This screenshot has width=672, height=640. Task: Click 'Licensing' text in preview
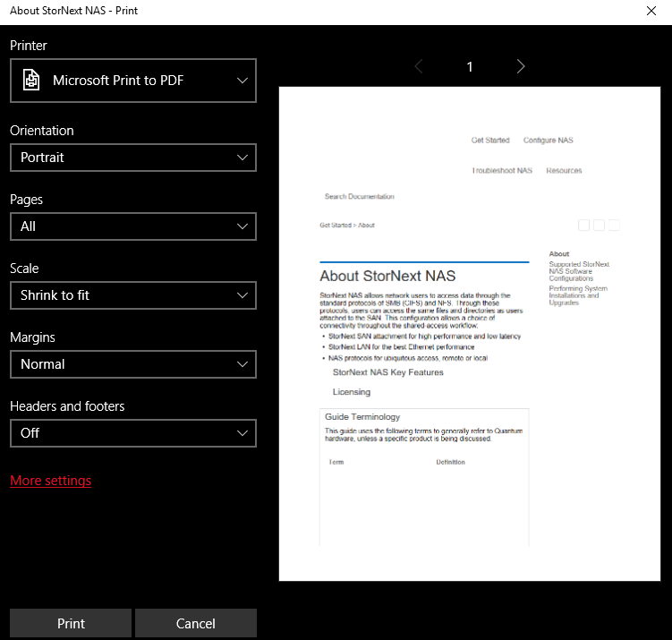tap(352, 392)
